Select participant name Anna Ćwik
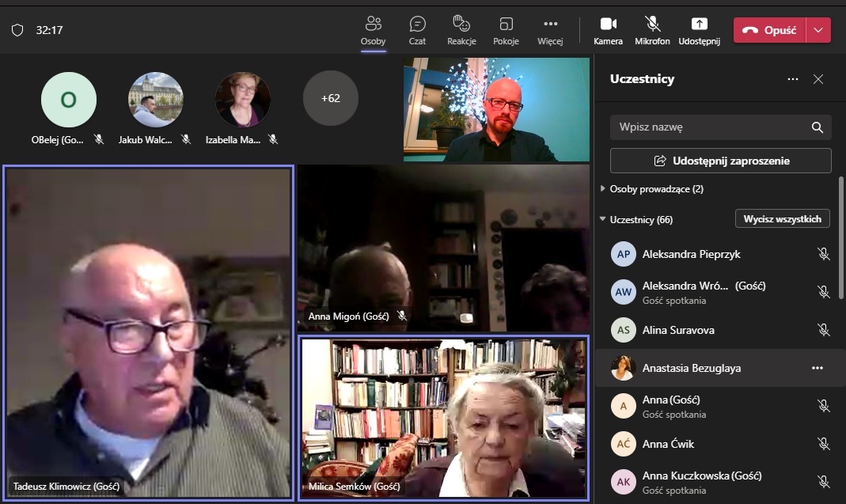 (x=668, y=444)
